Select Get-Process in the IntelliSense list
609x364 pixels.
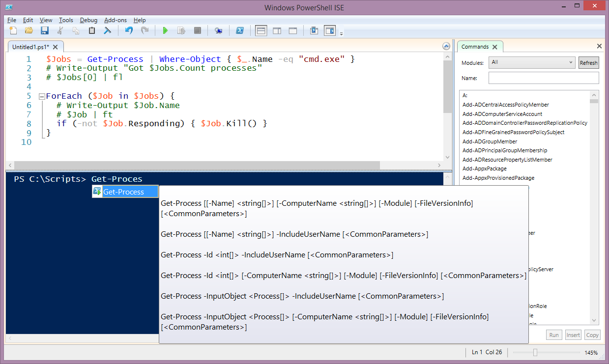[x=125, y=192]
